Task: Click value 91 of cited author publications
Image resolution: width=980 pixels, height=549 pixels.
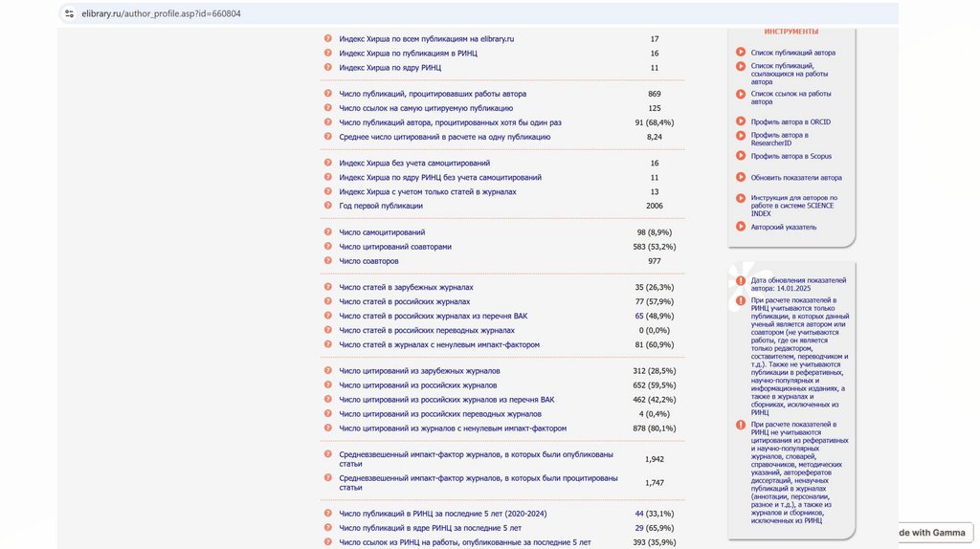Action: (639, 122)
